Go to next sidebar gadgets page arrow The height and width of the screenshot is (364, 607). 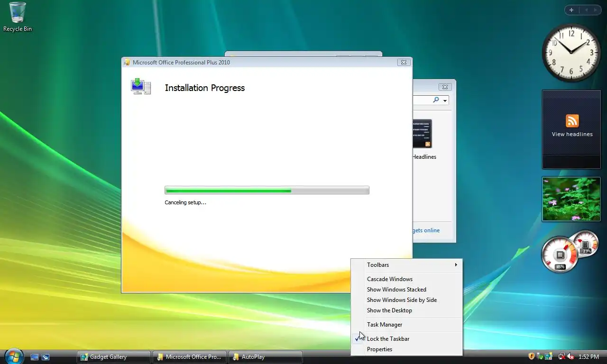[596, 10]
